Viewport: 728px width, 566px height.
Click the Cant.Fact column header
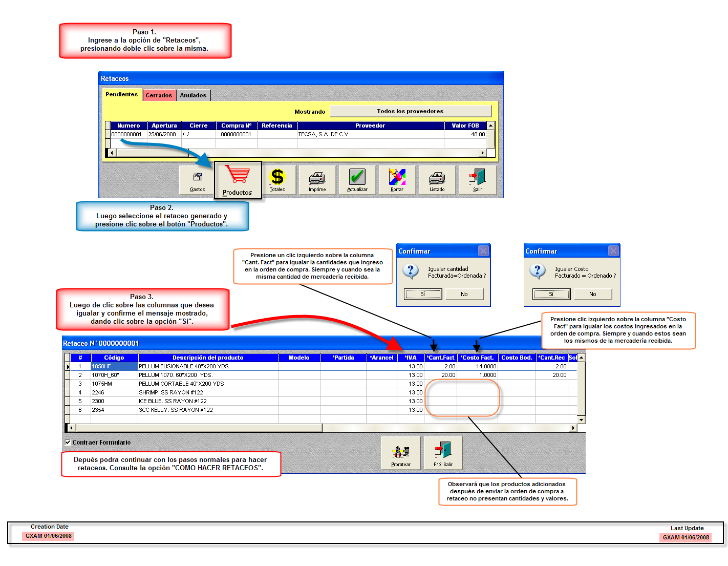pos(440,358)
